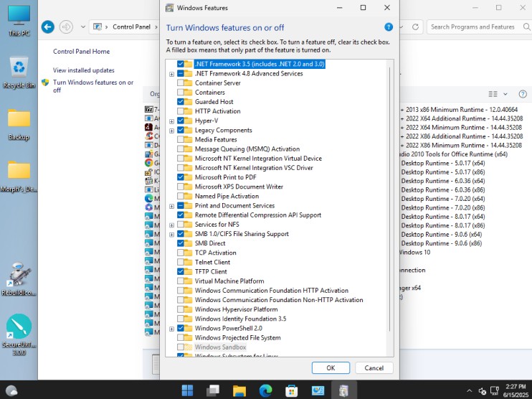532x399 pixels.
Task: Select the Morph's_De... folder on desktop
Action: [19, 177]
